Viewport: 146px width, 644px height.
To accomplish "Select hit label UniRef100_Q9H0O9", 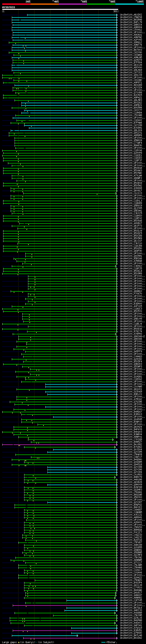I will (x=131, y=485).
